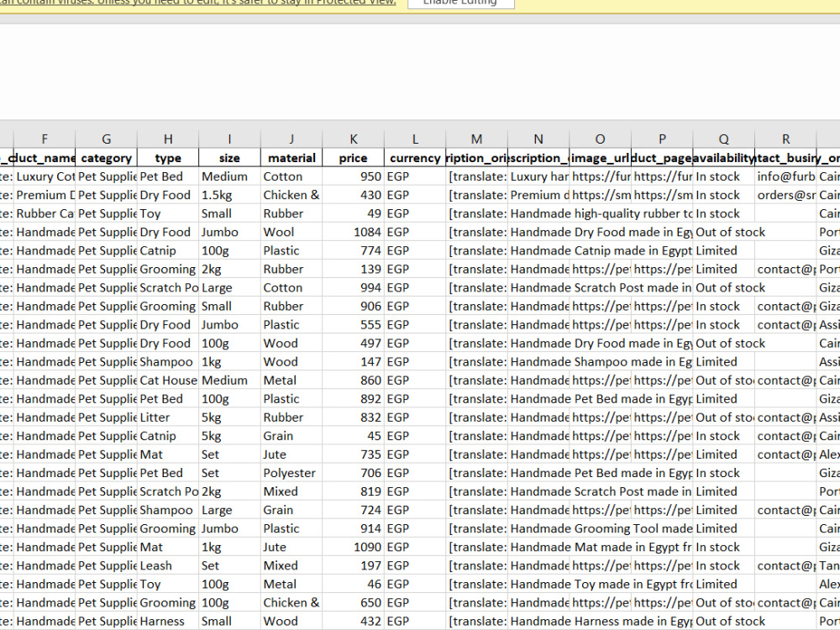Select column R header
The image size is (840, 630).
785,139
